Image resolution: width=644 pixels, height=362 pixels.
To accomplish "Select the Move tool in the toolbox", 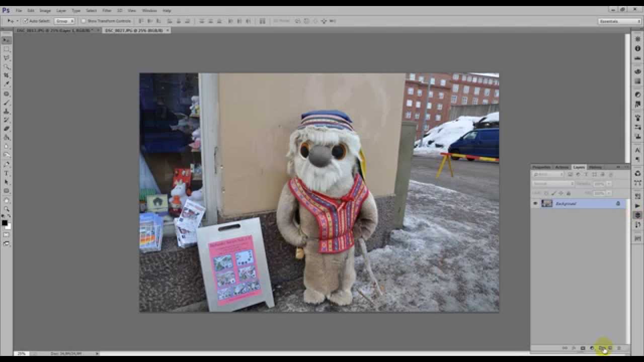I will (x=7, y=40).
